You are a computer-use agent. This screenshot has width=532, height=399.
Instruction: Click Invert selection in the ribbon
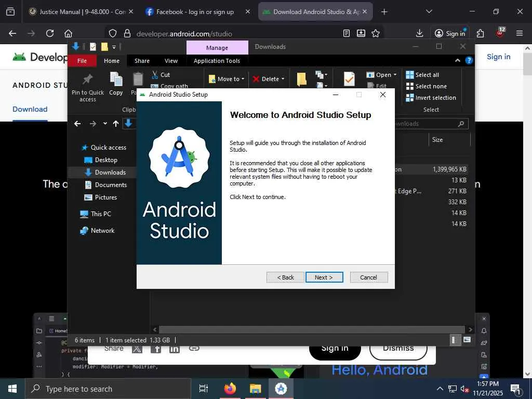(431, 98)
